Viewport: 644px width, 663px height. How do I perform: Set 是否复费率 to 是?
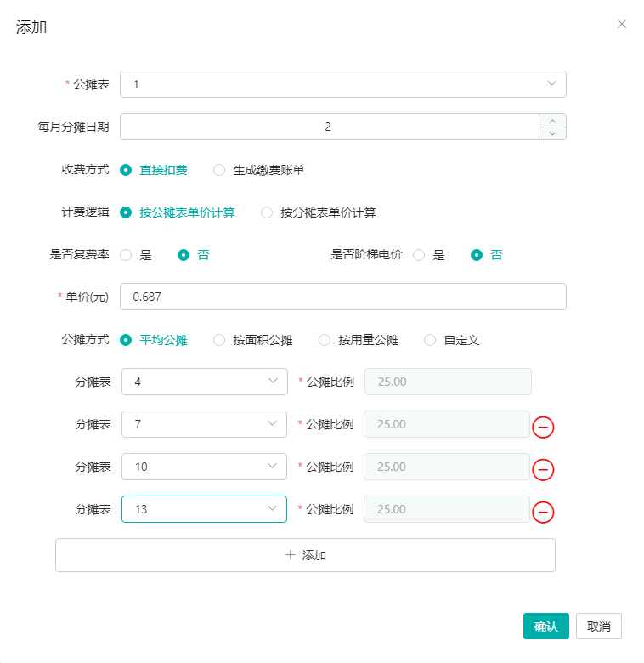[x=126, y=255]
